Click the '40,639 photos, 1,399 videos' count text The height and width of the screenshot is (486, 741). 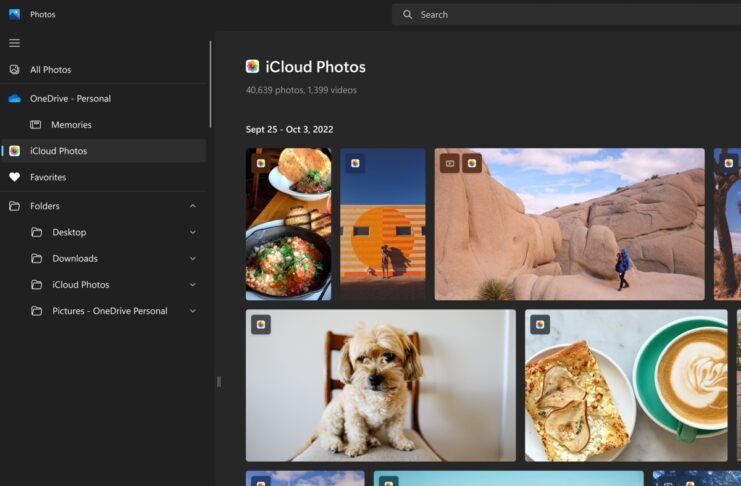pyautogui.click(x=301, y=90)
